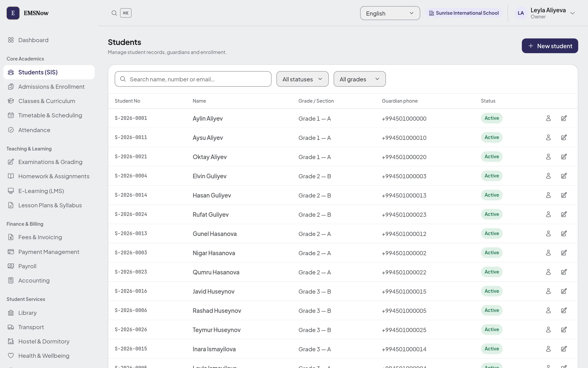Click the global search magnifier icon
This screenshot has height=368, width=588.
[x=114, y=13]
